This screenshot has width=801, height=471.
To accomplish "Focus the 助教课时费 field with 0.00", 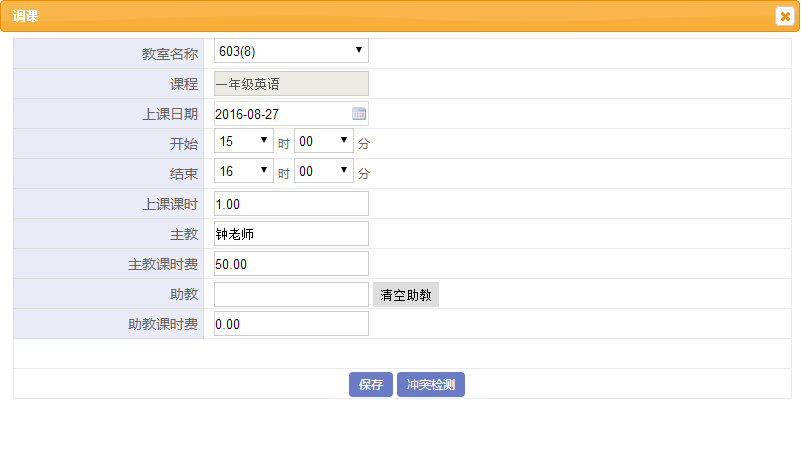I will point(291,324).
